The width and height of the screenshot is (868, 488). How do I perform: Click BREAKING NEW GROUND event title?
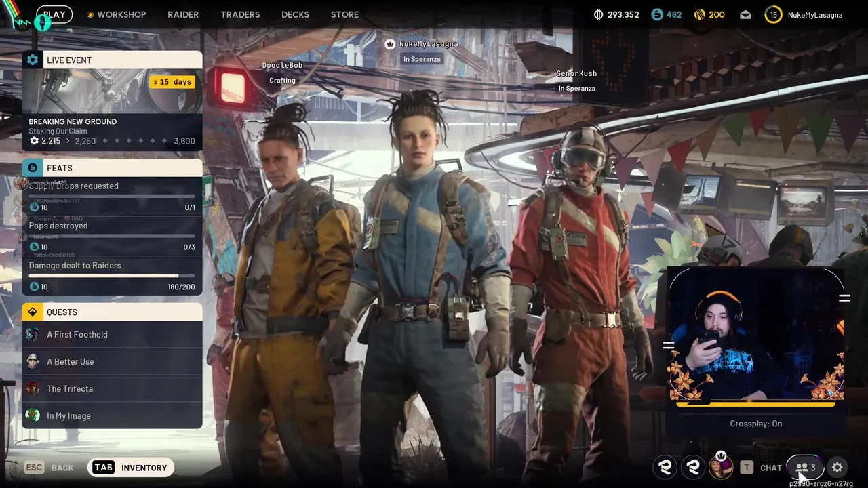coord(73,121)
